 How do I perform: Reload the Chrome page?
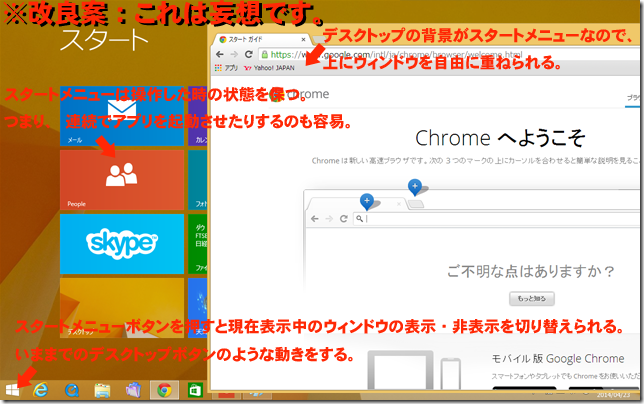248,54
